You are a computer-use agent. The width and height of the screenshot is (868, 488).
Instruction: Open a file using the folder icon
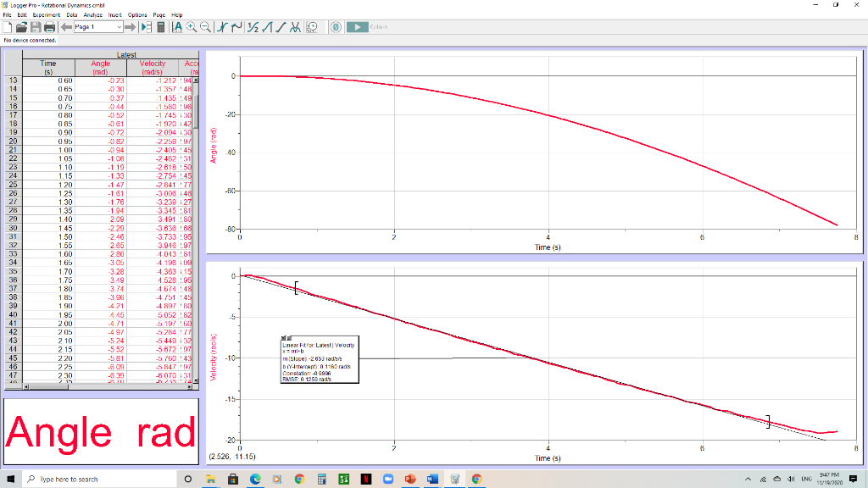[x=21, y=27]
